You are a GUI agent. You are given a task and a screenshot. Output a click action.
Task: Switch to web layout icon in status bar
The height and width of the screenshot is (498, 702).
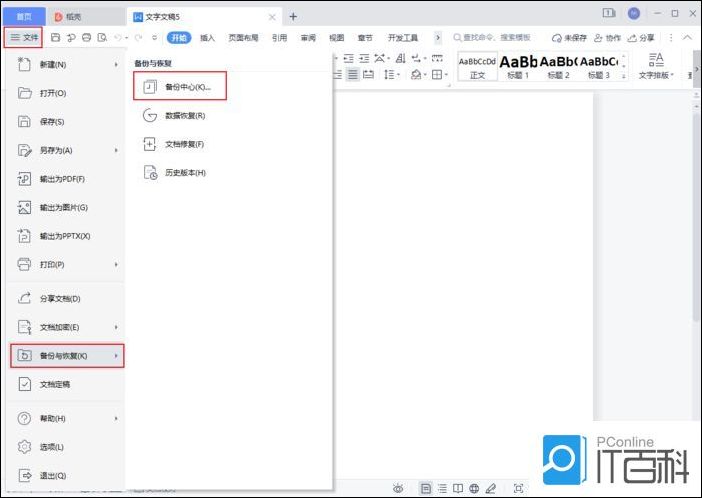point(474,489)
